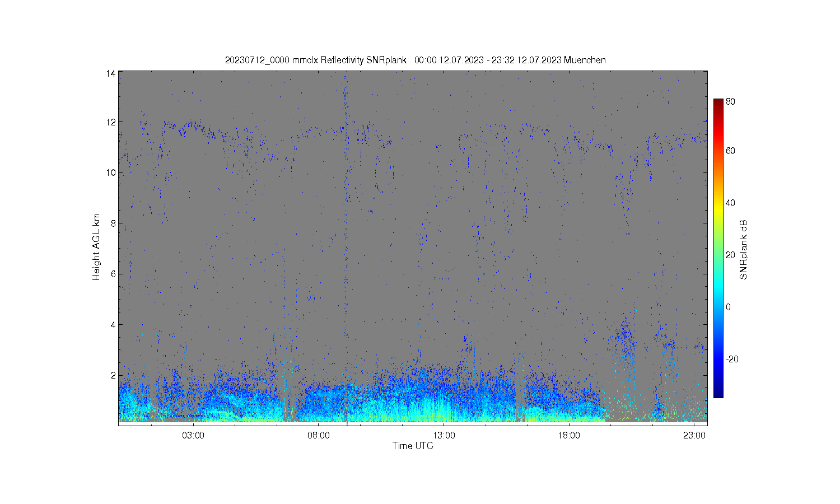Click the 'SNRplank dB' colorbar label
The image size is (840, 504).
[744, 250]
